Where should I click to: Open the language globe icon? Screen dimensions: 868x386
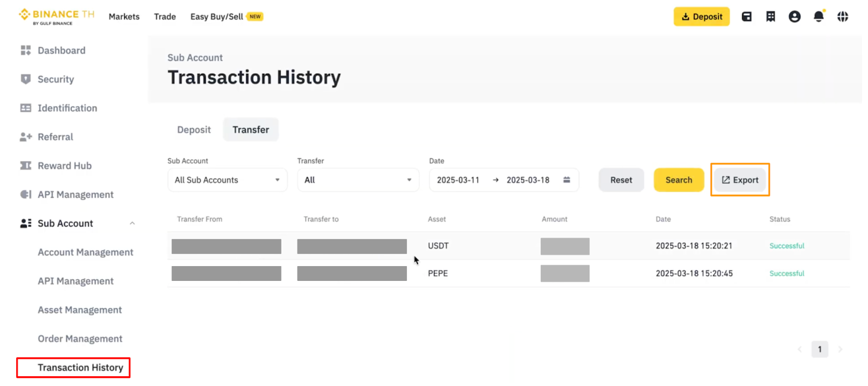coord(843,17)
